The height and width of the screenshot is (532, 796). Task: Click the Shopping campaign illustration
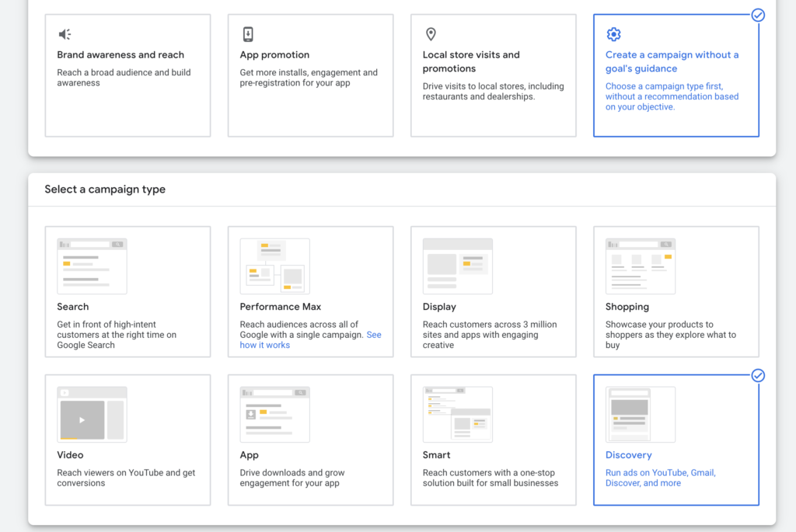point(641,266)
